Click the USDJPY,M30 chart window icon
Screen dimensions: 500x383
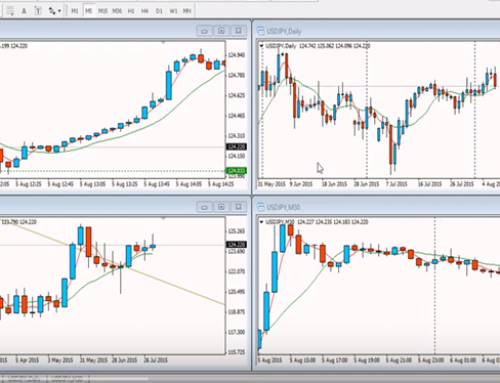[x=261, y=207]
